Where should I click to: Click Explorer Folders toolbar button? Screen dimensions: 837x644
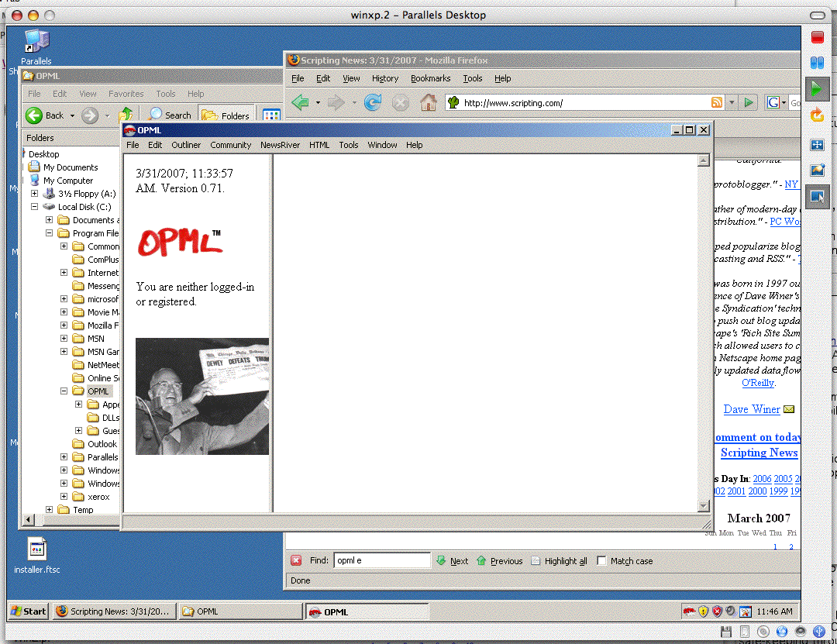tap(226, 115)
